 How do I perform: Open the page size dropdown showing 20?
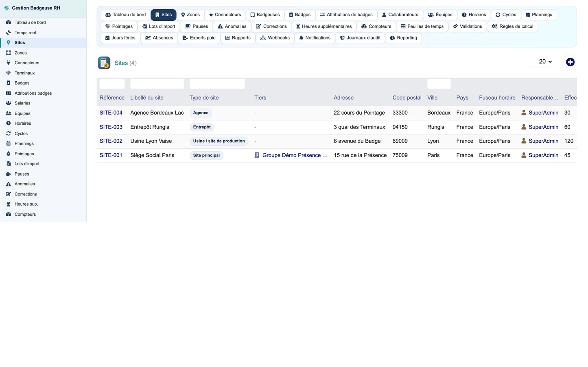click(x=542, y=62)
